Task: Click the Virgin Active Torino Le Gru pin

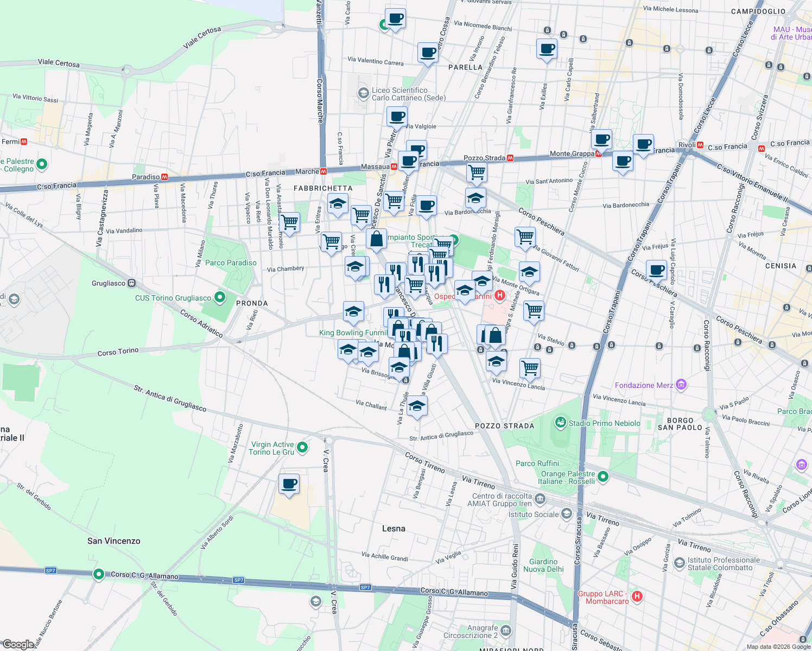Action: click(302, 448)
